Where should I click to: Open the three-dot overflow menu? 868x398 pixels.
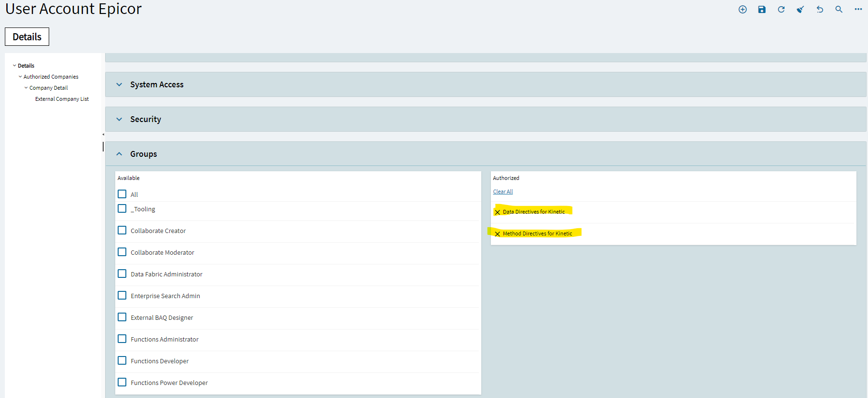(x=858, y=9)
